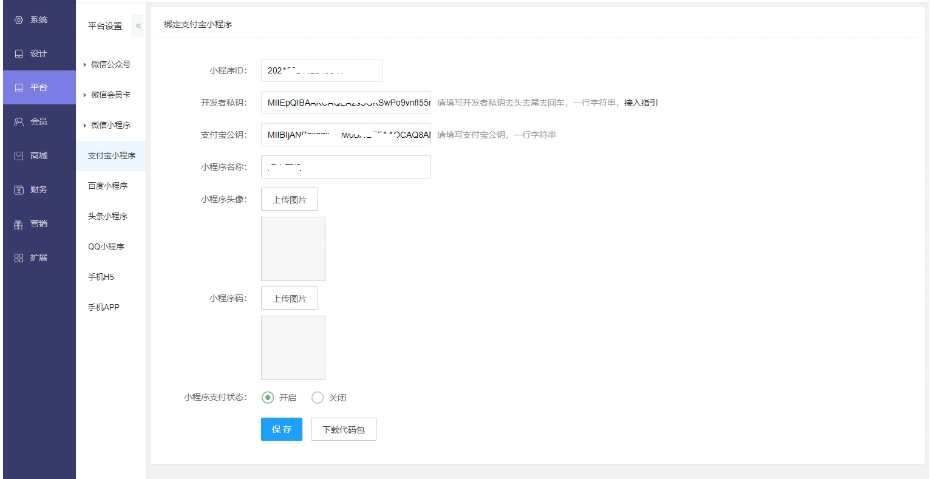The width and height of the screenshot is (930, 479).
Task: Select QQ小程序 in platform settings
Action: click(x=106, y=247)
